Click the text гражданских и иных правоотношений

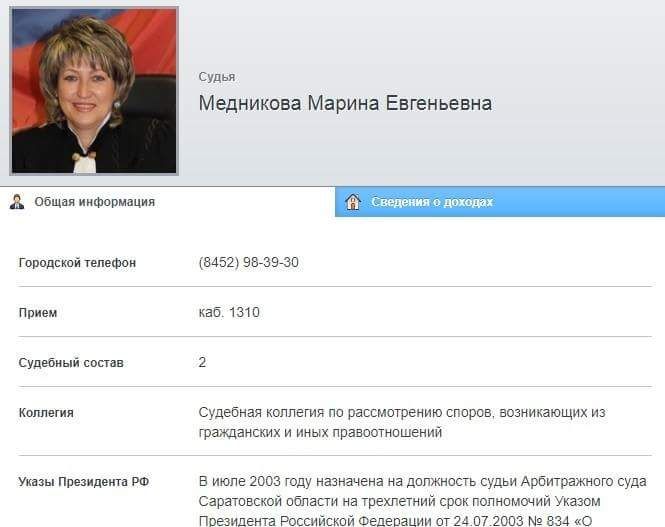pos(320,432)
